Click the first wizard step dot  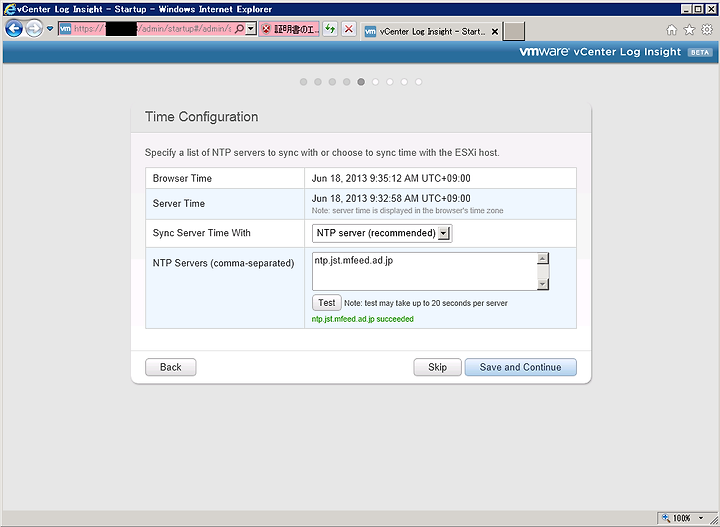tap(304, 82)
